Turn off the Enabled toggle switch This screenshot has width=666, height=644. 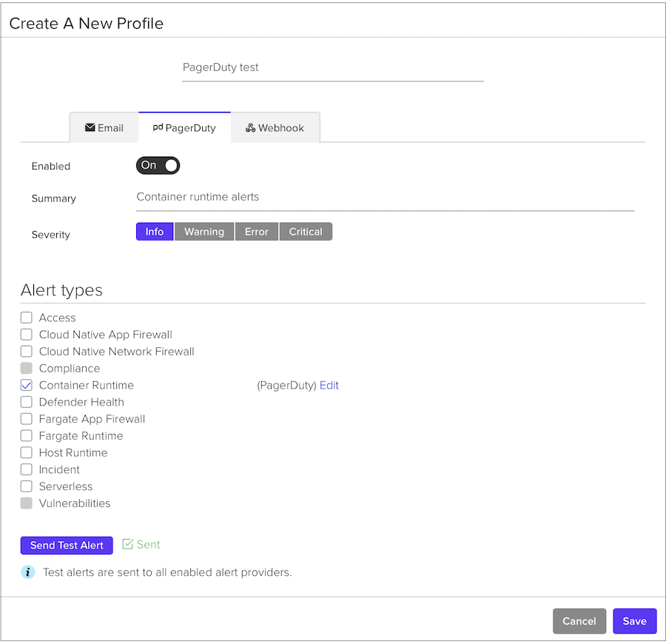[158, 166]
